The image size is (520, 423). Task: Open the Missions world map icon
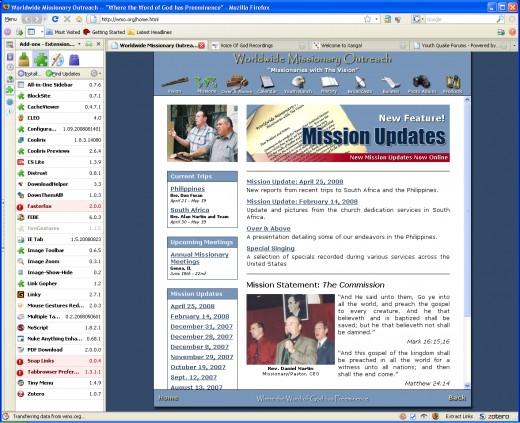click(x=206, y=85)
